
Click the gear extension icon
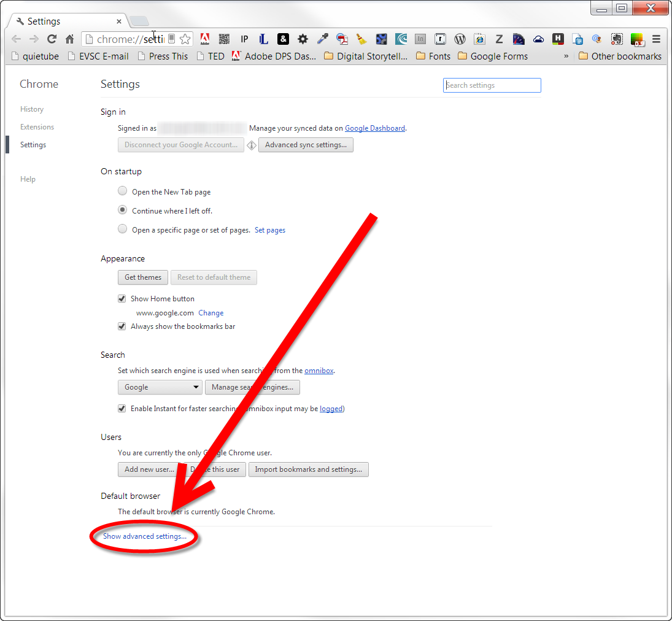tap(303, 39)
